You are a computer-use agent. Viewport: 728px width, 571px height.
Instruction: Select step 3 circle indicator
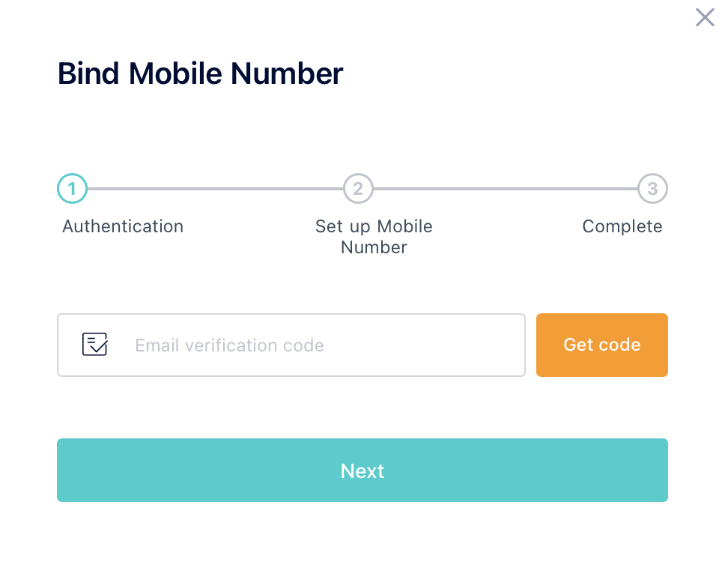[x=652, y=189]
